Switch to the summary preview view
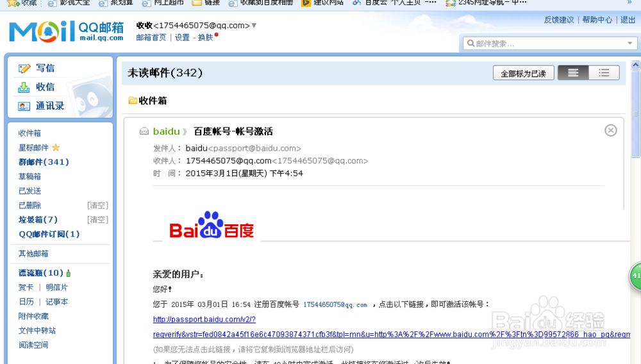 tap(573, 73)
